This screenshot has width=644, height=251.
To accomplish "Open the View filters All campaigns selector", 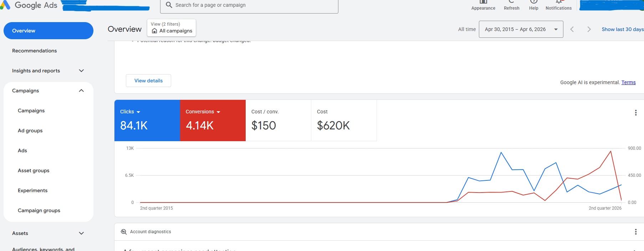I will [172, 28].
